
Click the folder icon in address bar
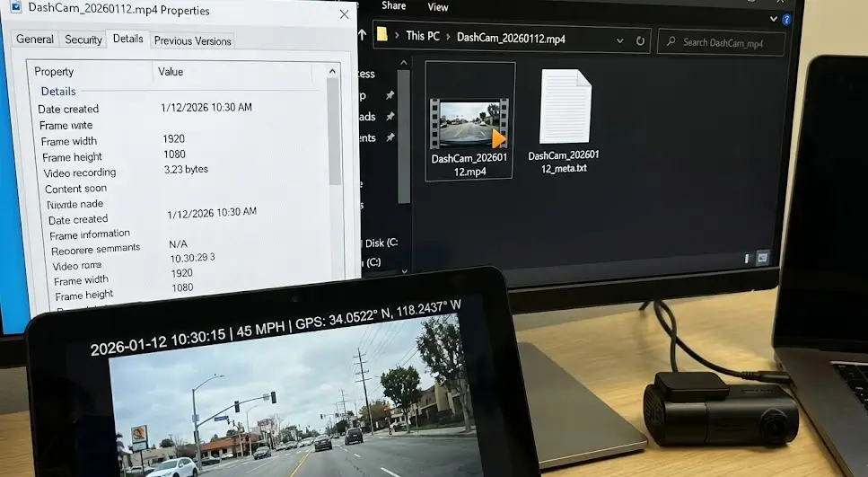[x=382, y=36]
